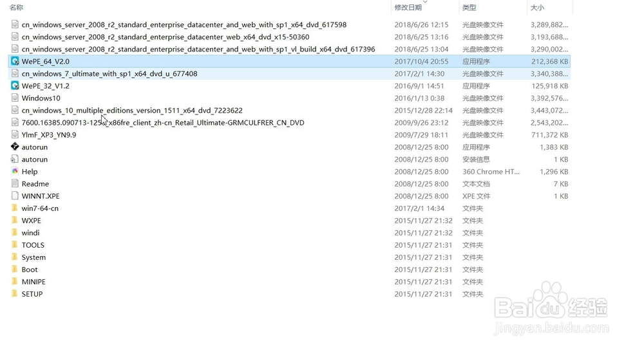Select folder name SETUP
The height and width of the screenshot is (350, 644).
click(x=32, y=294)
